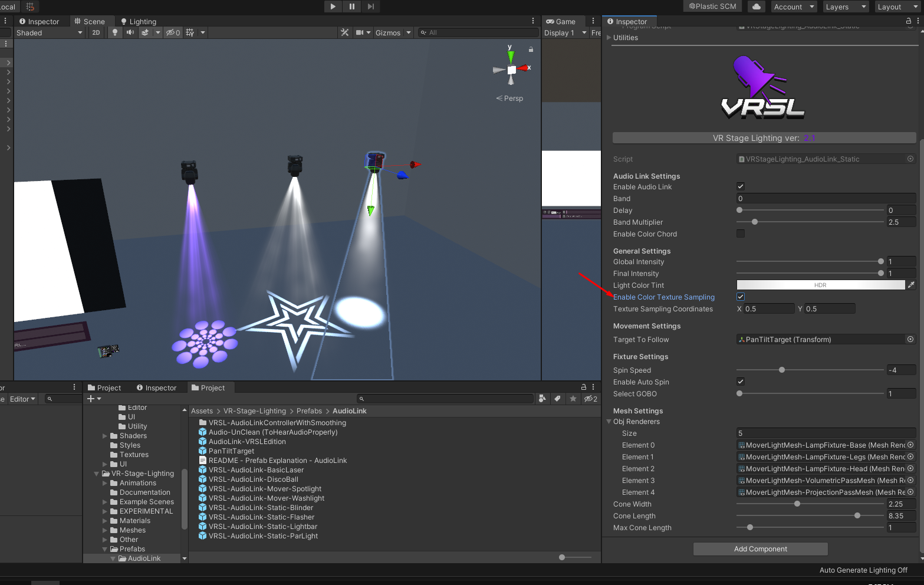Click the plus create button in Project
The height and width of the screenshot is (585, 924).
tap(94, 399)
